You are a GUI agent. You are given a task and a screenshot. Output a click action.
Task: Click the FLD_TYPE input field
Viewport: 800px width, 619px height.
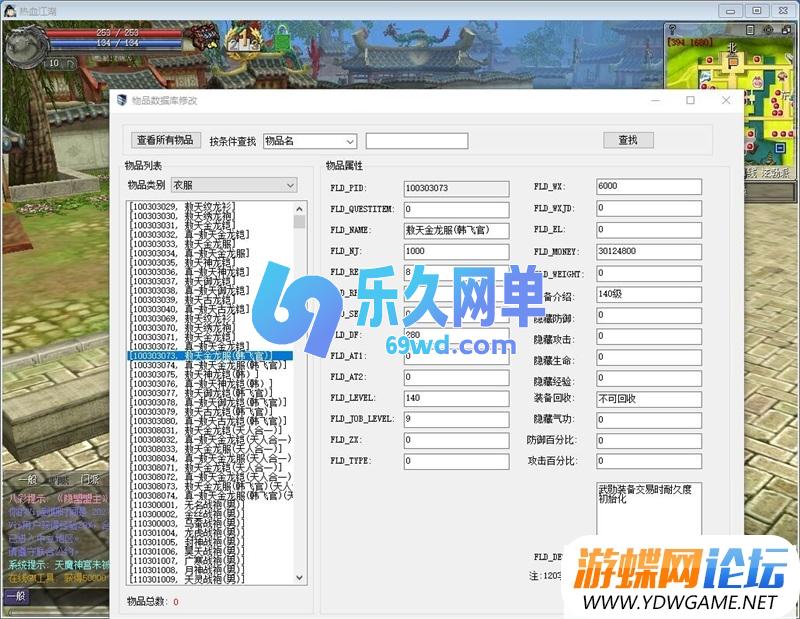click(456, 461)
